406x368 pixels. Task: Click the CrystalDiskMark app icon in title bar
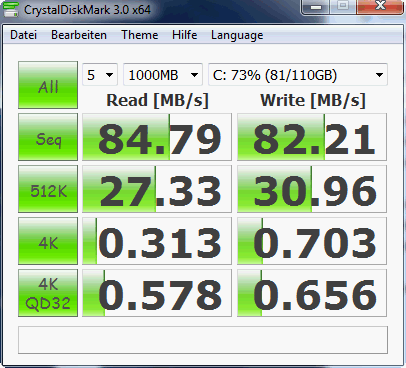click(x=11, y=9)
